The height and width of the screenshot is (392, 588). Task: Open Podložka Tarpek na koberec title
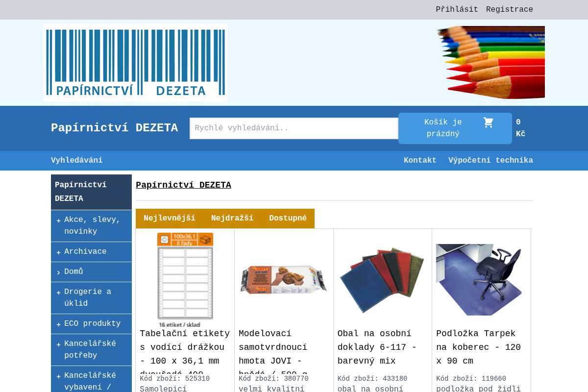pyautogui.click(x=481, y=347)
